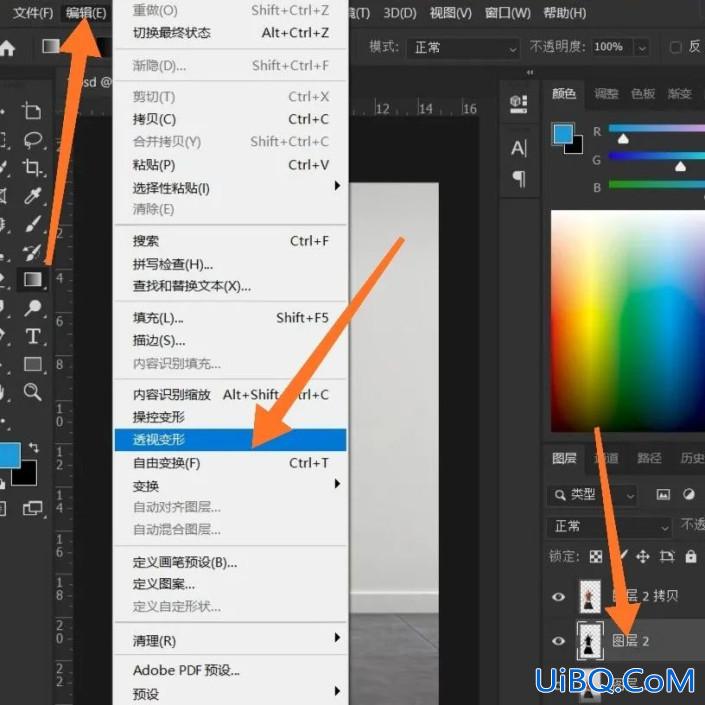Choose 操控变形 menu entry

pyautogui.click(x=231, y=417)
